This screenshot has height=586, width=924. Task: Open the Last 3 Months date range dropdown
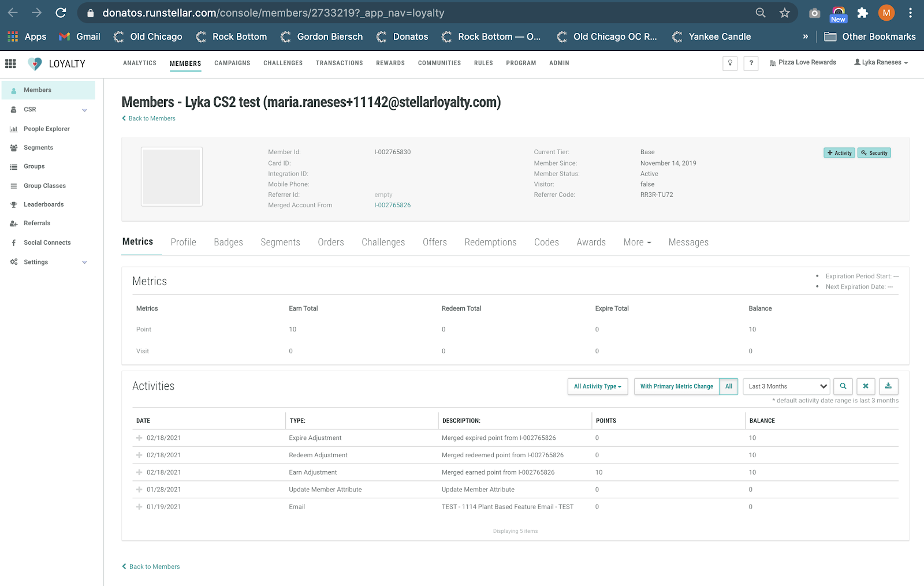tap(787, 386)
